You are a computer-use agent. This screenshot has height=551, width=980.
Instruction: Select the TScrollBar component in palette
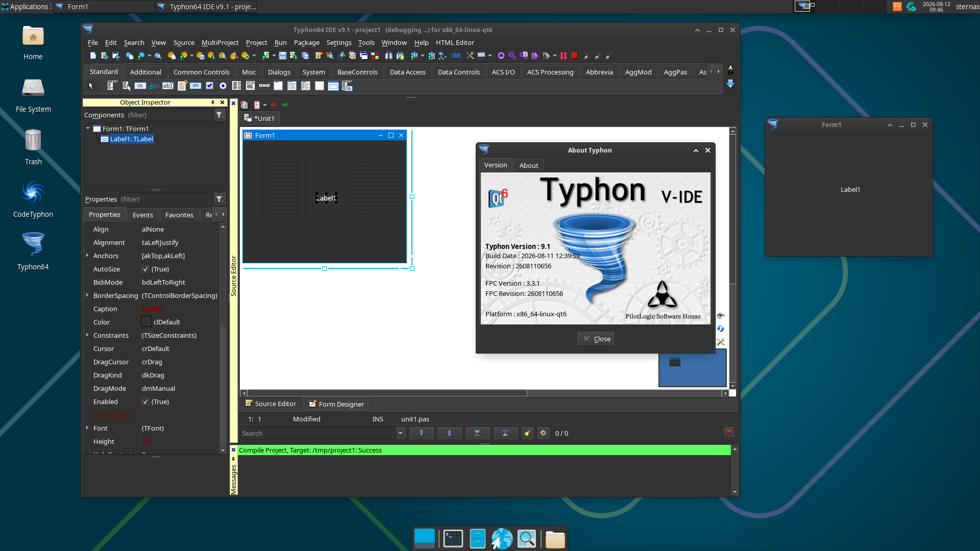point(264,86)
